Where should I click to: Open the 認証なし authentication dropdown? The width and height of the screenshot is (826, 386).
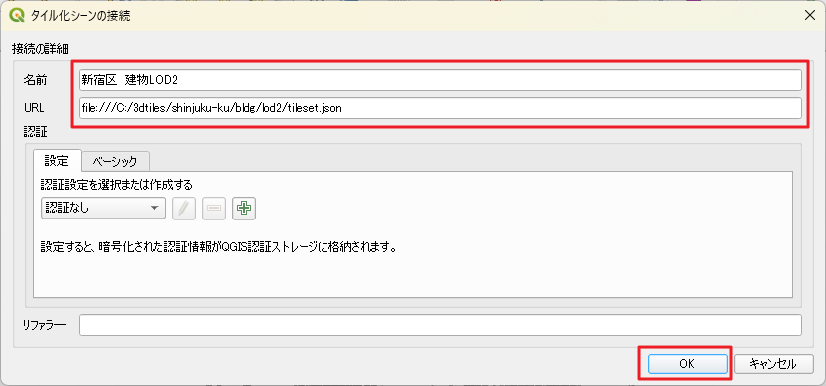pos(103,208)
